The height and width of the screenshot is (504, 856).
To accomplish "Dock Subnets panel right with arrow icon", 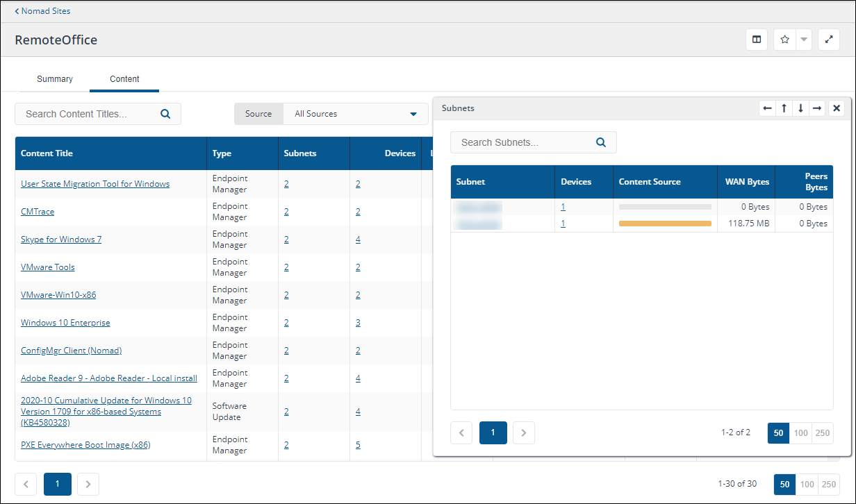I will click(817, 108).
